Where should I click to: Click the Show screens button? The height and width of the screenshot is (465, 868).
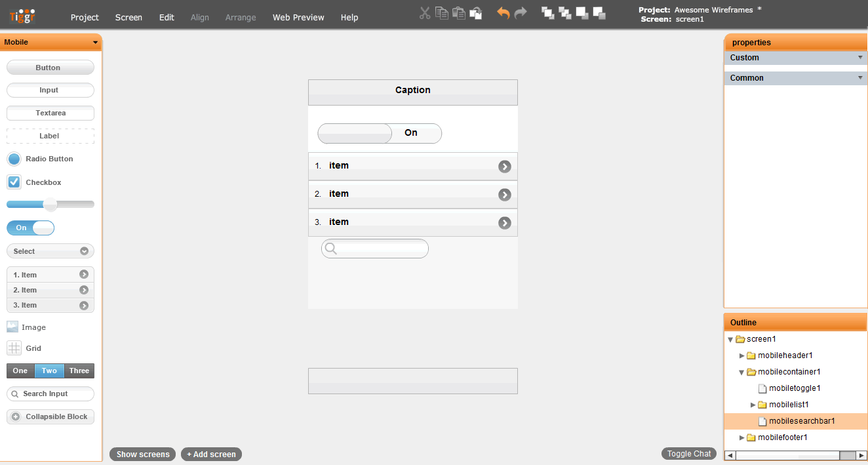(x=143, y=454)
